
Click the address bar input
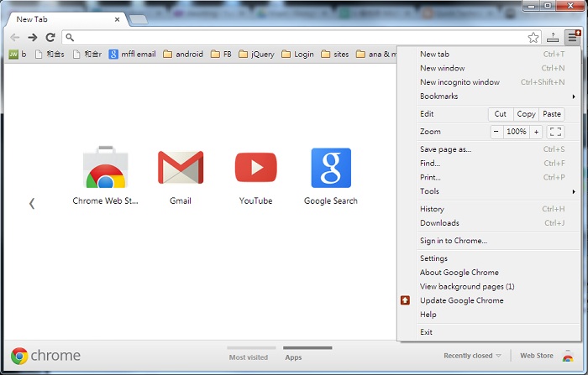(300, 38)
